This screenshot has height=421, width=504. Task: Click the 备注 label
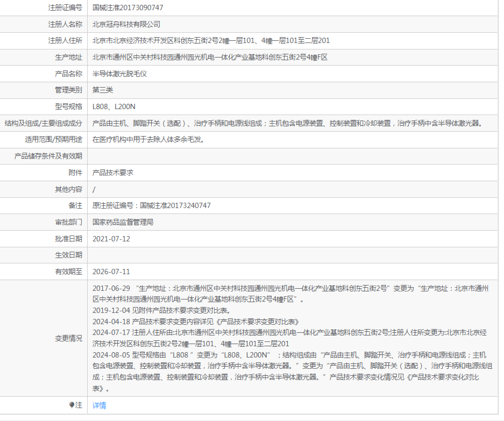click(75, 206)
